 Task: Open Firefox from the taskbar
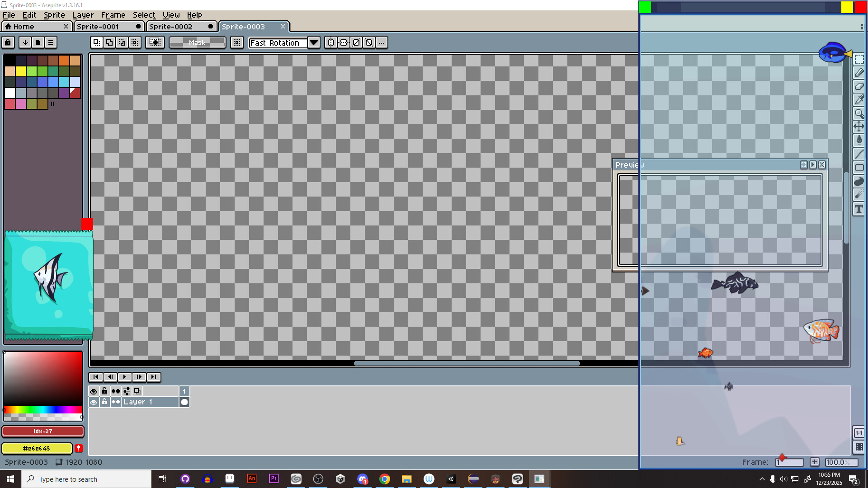208,479
